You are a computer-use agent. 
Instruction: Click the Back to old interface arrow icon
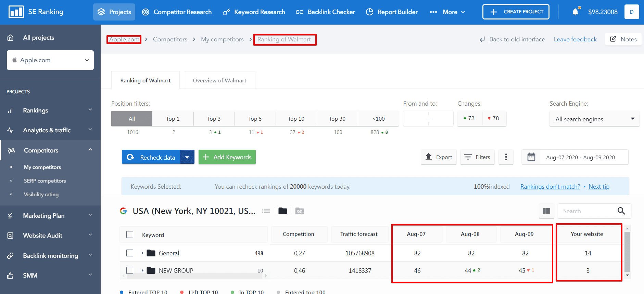482,40
